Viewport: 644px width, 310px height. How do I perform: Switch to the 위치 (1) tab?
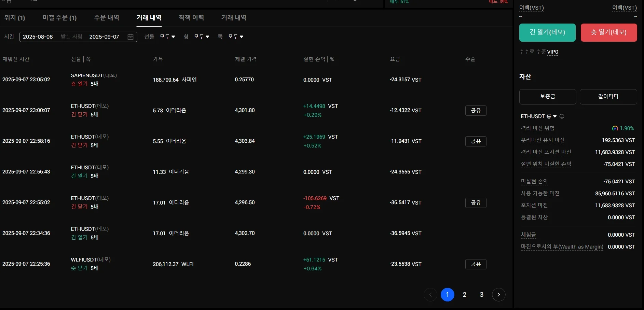click(x=15, y=18)
